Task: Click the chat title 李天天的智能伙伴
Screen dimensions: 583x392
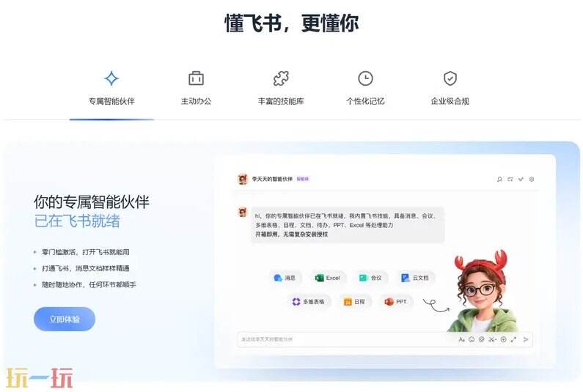Action: click(272, 179)
